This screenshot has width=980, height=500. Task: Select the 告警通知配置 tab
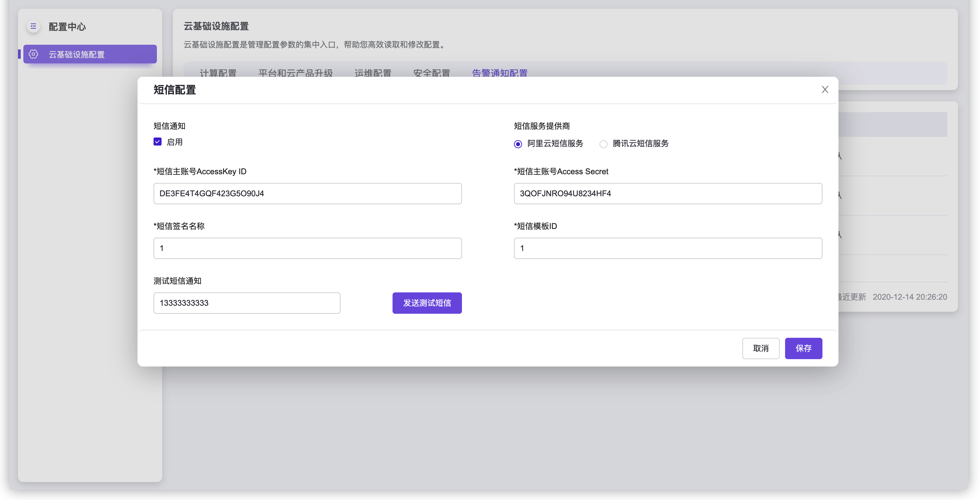click(499, 72)
